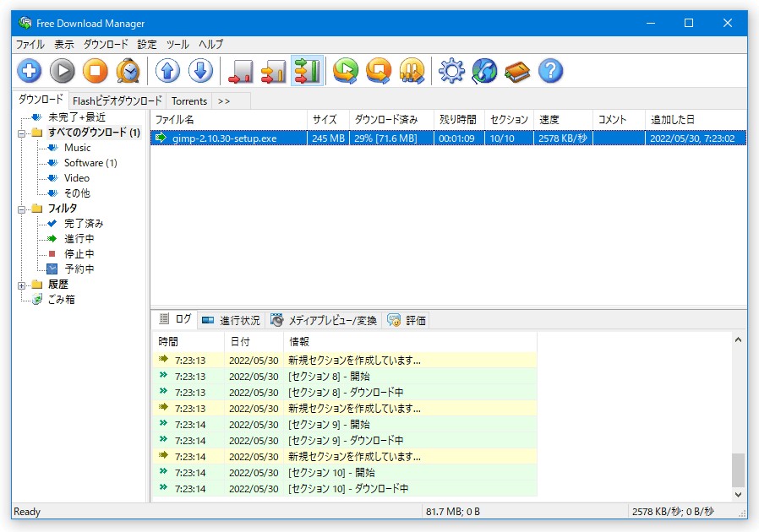Open the 表示 menu
This screenshot has width=759, height=532.
point(64,45)
